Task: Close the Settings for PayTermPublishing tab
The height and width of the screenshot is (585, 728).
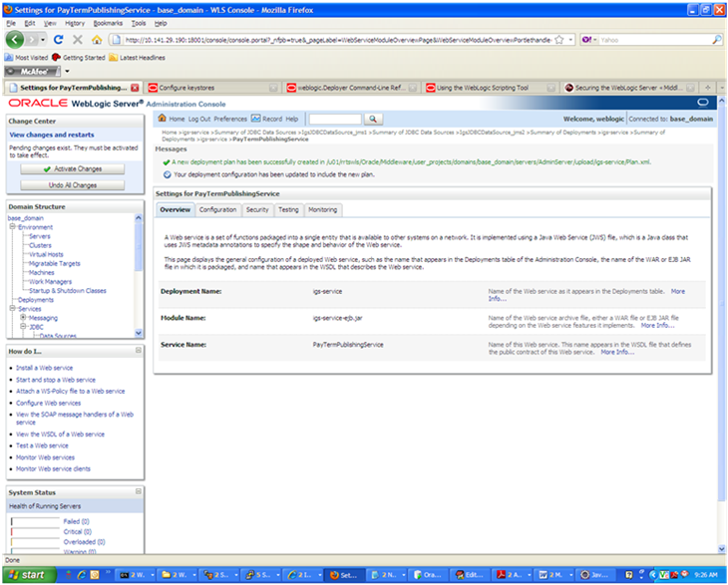Action: (x=135, y=88)
